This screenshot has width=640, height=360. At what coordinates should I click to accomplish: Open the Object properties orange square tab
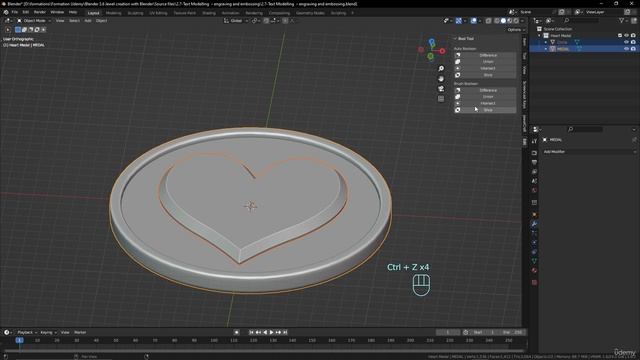coord(534,214)
